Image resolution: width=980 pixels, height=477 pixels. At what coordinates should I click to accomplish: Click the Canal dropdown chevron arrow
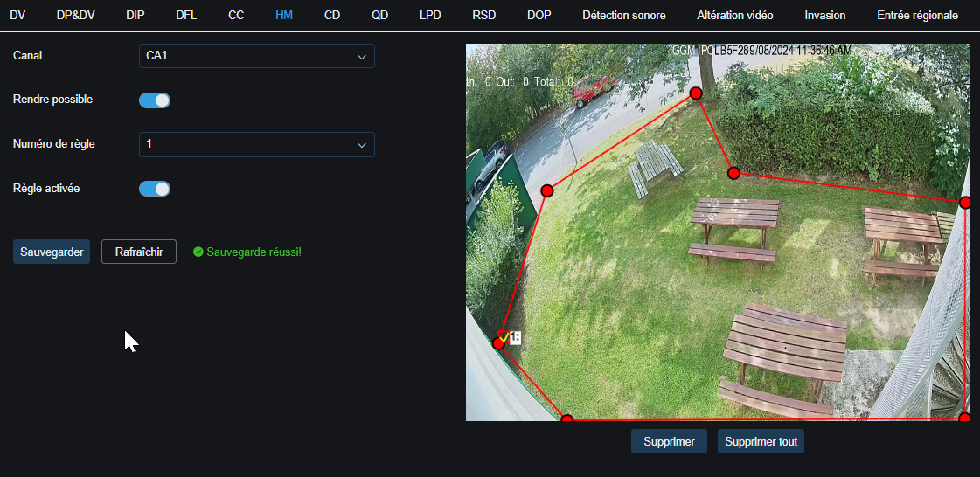361,56
